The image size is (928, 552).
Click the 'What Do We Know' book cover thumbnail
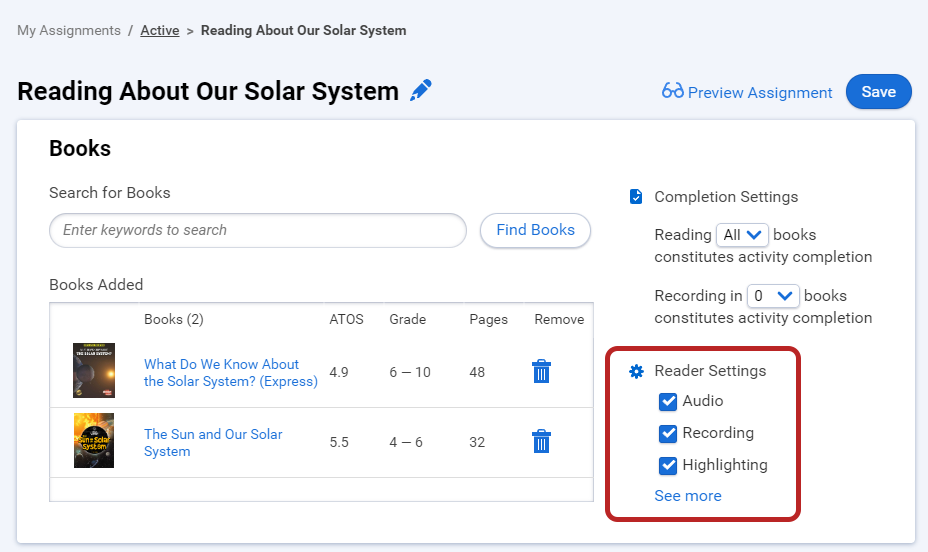pos(94,370)
